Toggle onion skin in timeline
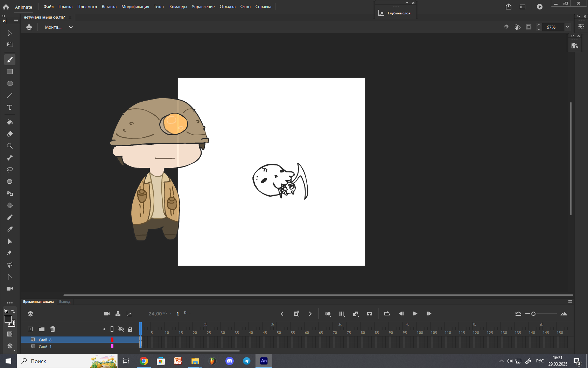Viewport: 588px width, 368px height. pyautogui.click(x=328, y=314)
